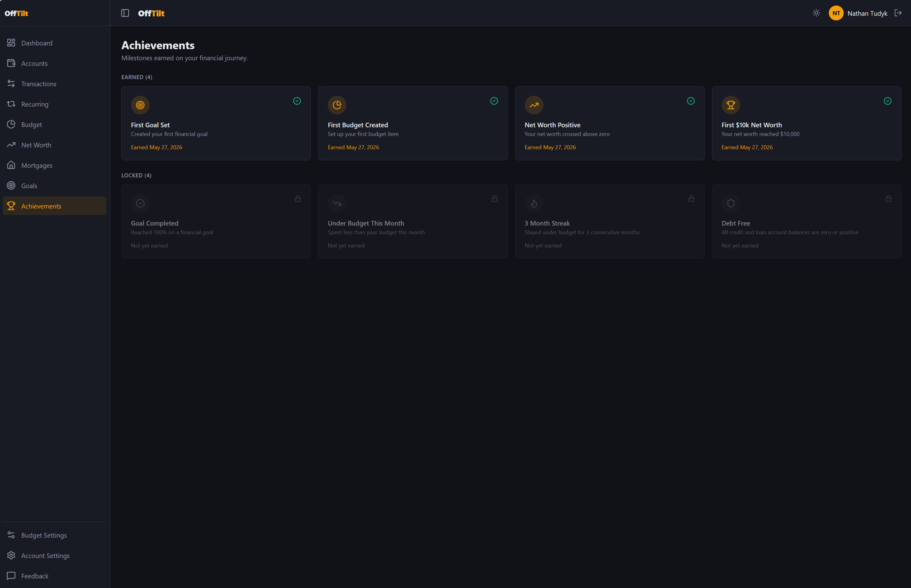Click the LOCKED (4) section heading

(136, 175)
